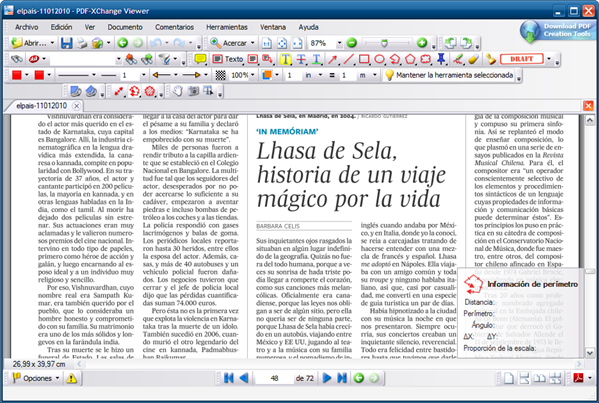Expand the Abrir dropdown arrow
The width and height of the screenshot is (599, 403).
52,43
